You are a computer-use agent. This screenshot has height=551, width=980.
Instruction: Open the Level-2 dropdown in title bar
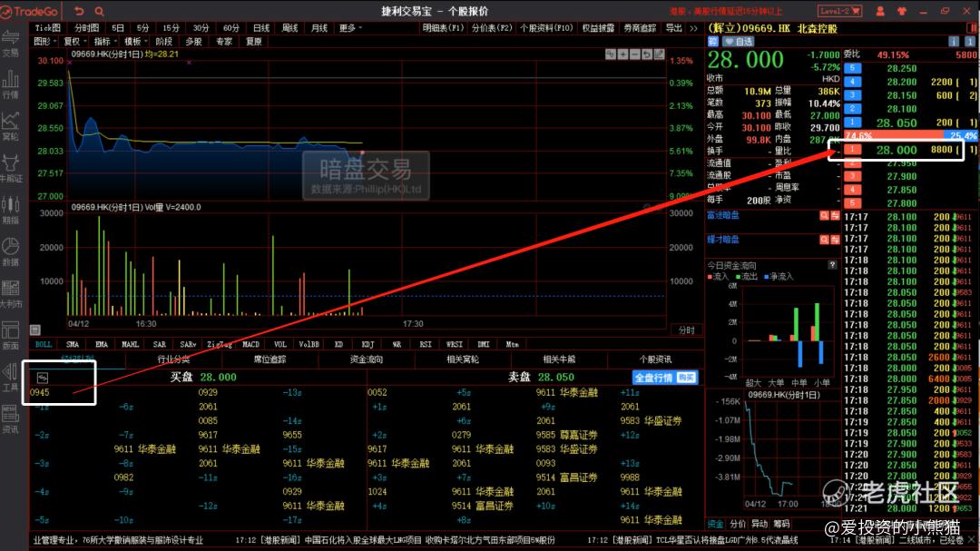coord(839,11)
